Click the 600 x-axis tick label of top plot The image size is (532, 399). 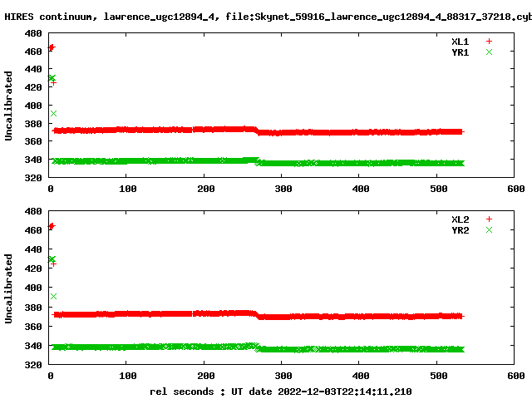click(516, 189)
